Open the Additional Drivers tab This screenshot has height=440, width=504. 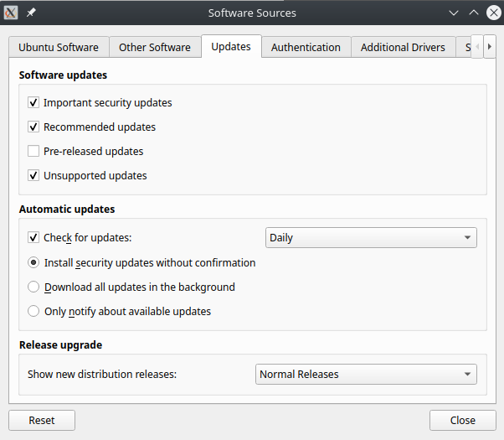pyautogui.click(x=403, y=48)
